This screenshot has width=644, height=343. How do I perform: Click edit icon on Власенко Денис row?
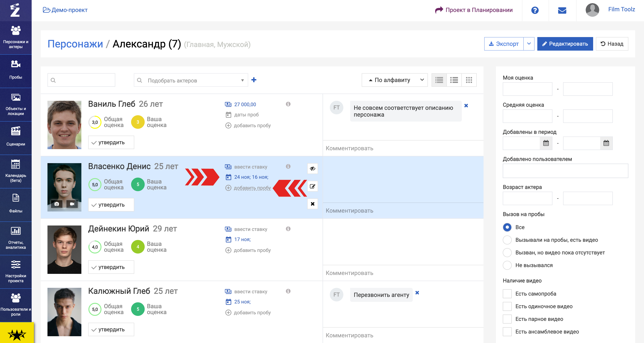(x=312, y=186)
